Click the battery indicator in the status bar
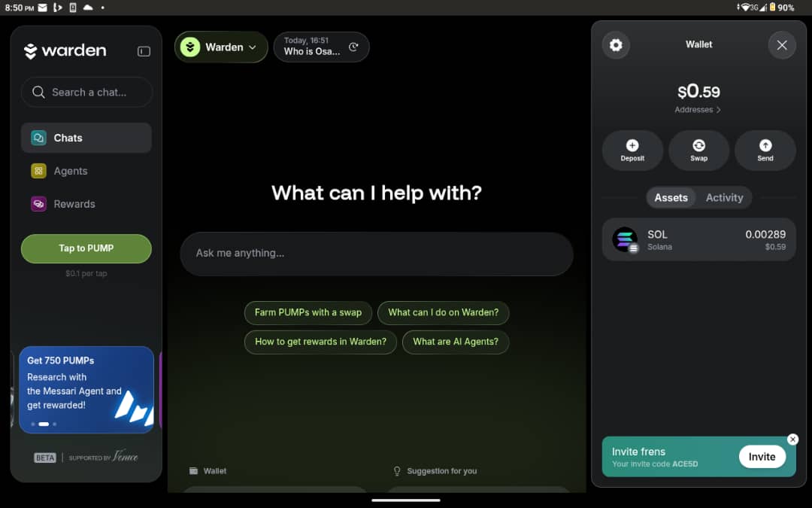 point(773,8)
